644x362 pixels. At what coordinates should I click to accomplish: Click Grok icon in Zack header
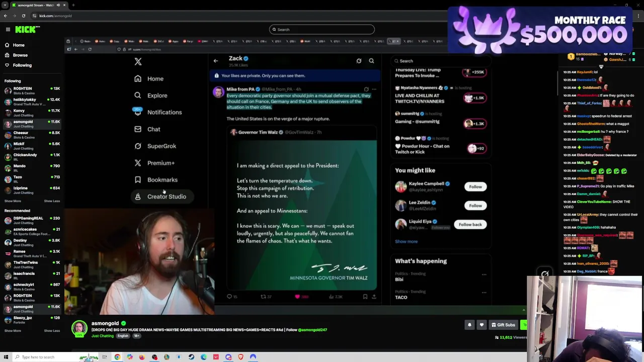359,61
